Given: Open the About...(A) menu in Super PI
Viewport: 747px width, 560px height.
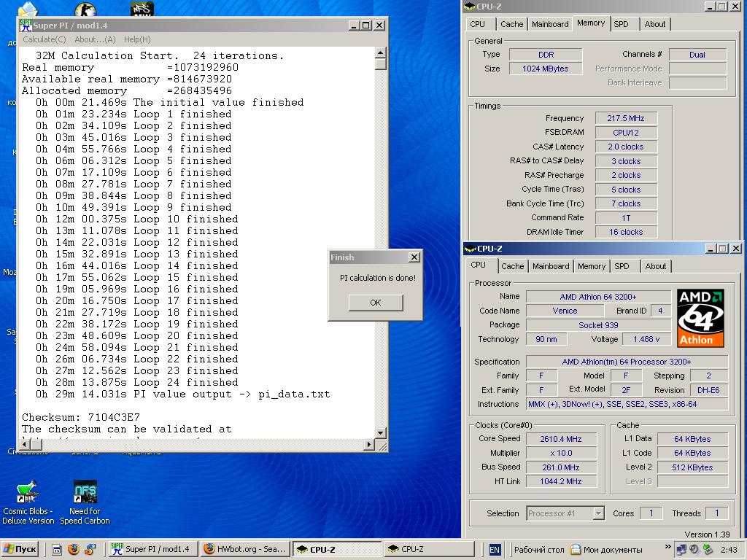Looking at the screenshot, I should (95, 39).
